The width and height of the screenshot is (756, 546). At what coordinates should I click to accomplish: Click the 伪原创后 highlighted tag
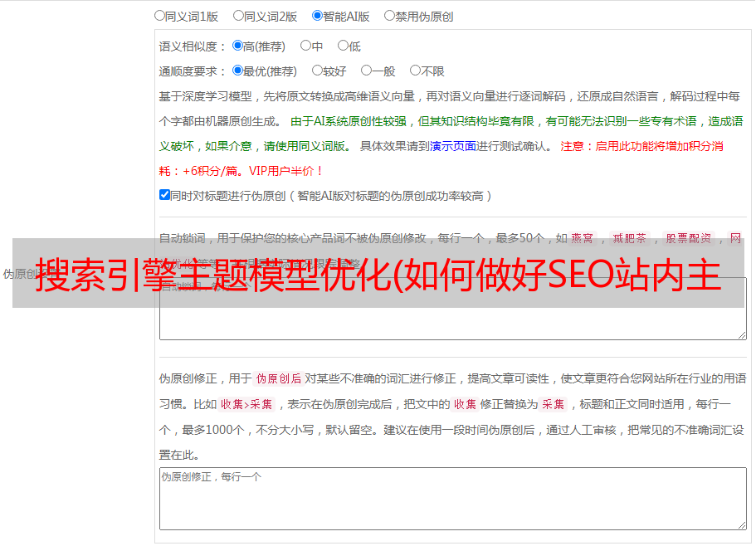279,378
